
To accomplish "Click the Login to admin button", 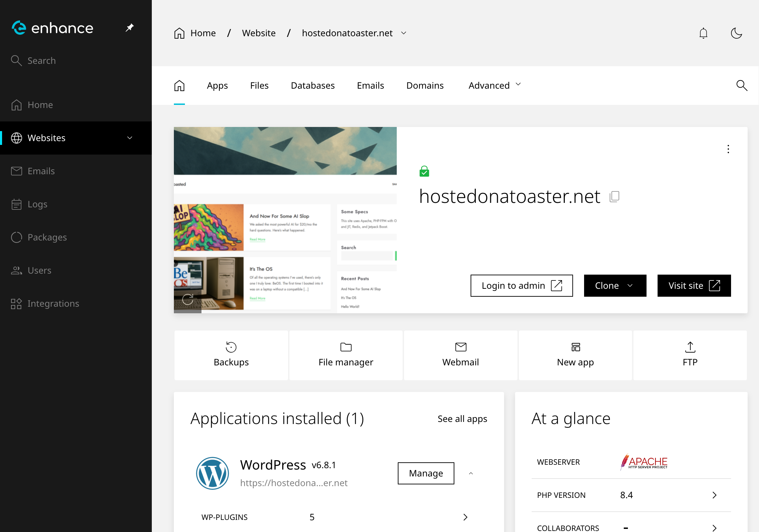I will pos(521,286).
